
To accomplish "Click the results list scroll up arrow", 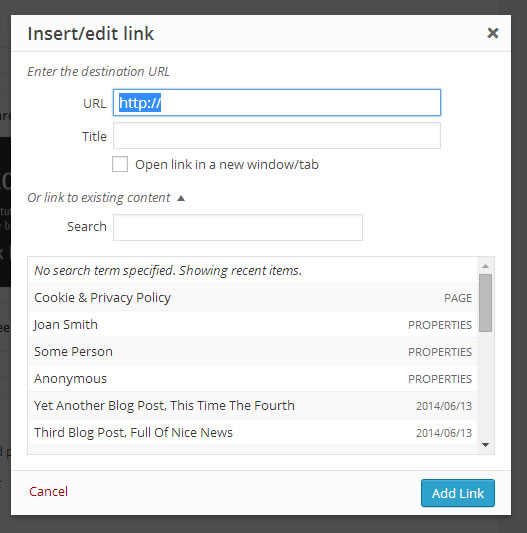I will pos(486,266).
